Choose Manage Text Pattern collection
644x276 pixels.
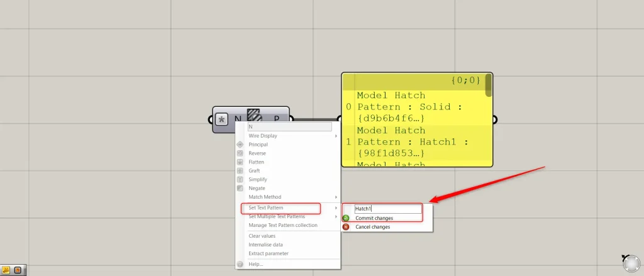point(283,225)
